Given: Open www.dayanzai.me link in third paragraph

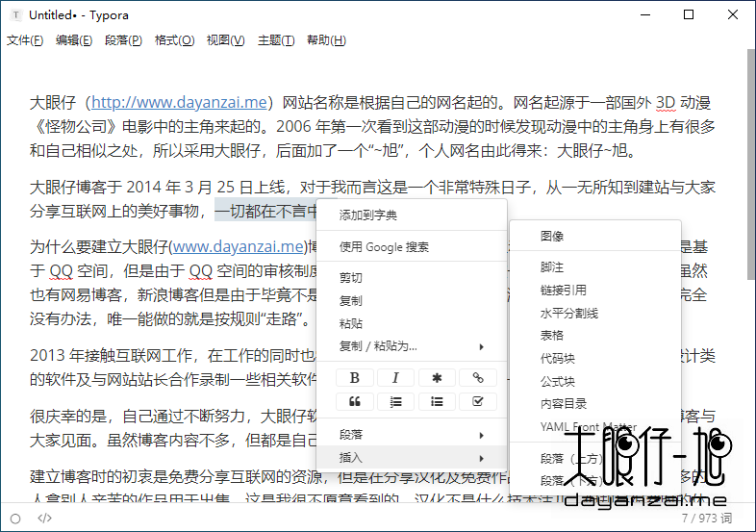Looking at the screenshot, I should [239, 247].
